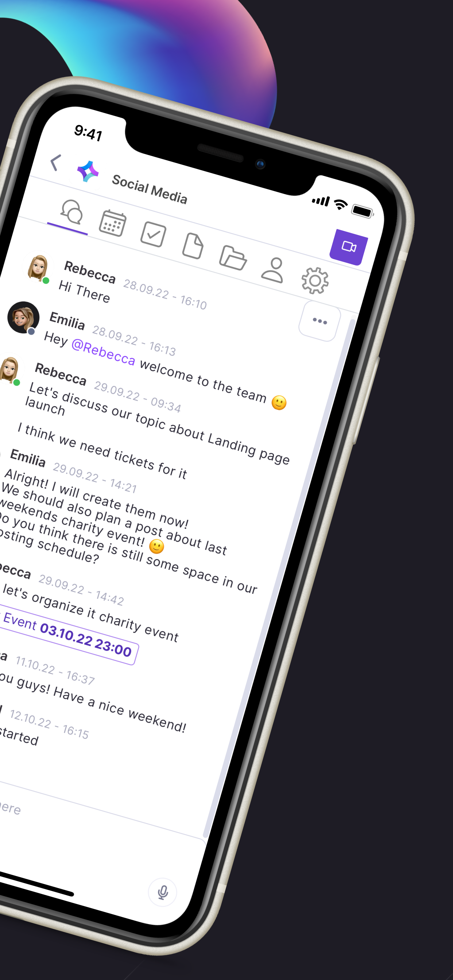The height and width of the screenshot is (980, 453).
Task: Click Rebecca's avatar on Hi There message
Action: click(x=38, y=268)
